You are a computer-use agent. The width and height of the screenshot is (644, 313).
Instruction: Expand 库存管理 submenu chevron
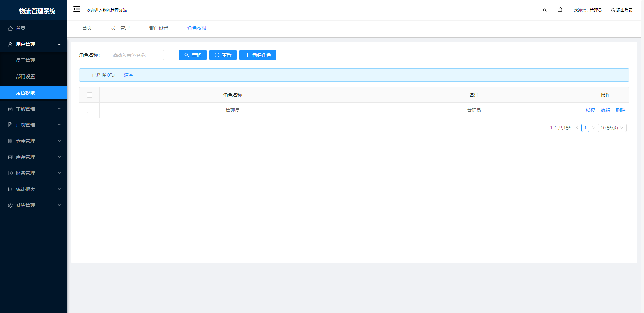click(59, 157)
